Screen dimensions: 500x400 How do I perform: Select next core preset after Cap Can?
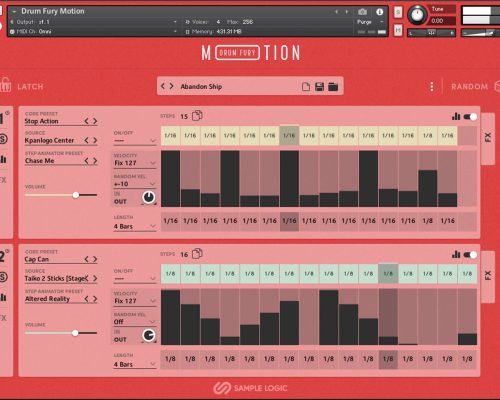point(95,259)
